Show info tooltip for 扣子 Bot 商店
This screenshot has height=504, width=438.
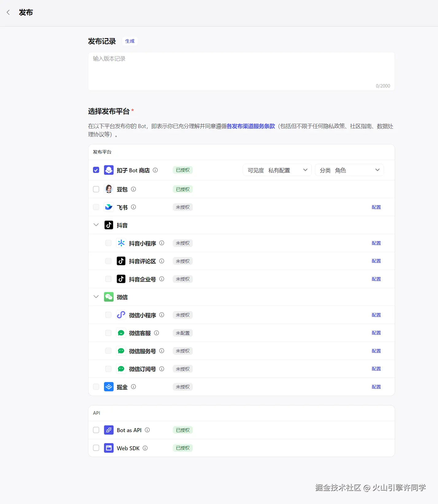[155, 170]
